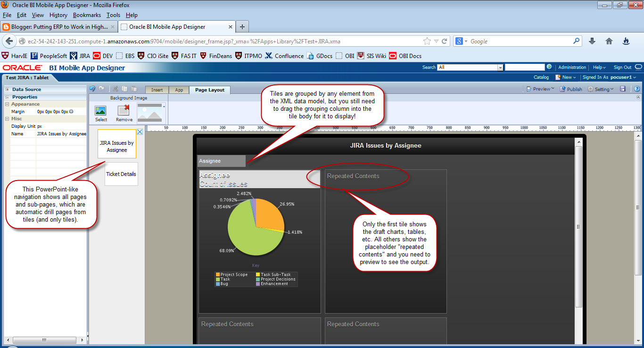
Task: Open the pocuser1 user dropdown
Action: point(623,77)
